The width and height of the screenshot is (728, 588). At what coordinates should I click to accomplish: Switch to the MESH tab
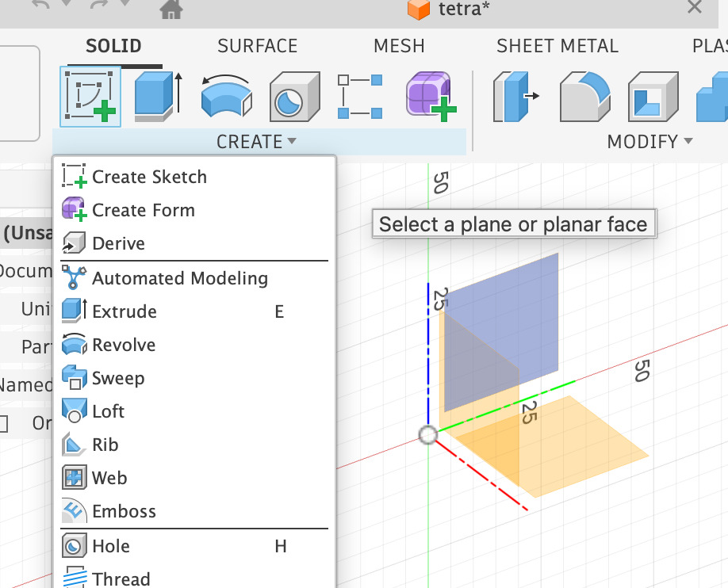click(399, 46)
